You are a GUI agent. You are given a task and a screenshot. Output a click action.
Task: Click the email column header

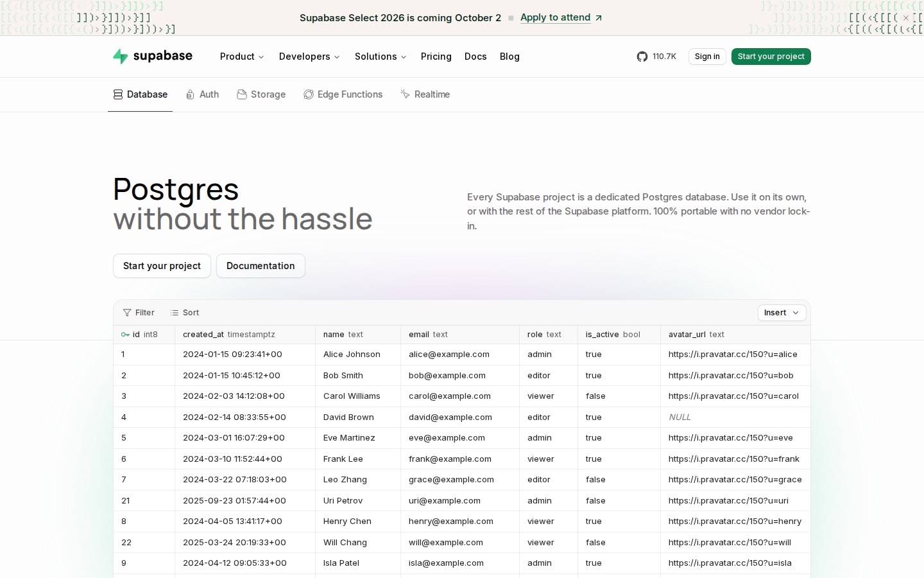tap(460, 335)
